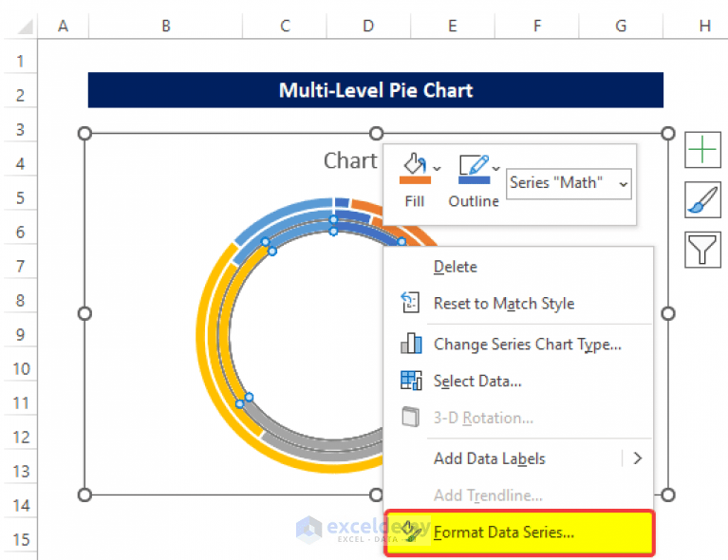Click the Outline label in mini toolbar
The width and height of the screenshot is (728, 560).
(474, 201)
